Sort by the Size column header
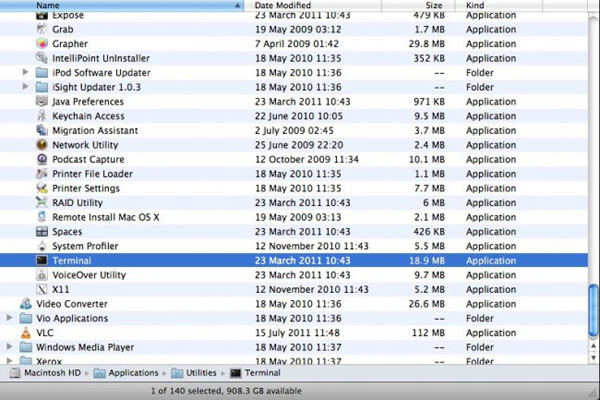Screen dimensions: 600x400 (x=419, y=5)
